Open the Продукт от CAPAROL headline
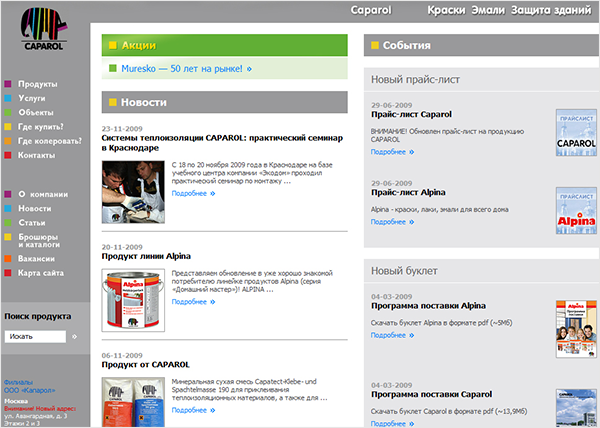Viewport: 600px width, 428px height. point(145,365)
